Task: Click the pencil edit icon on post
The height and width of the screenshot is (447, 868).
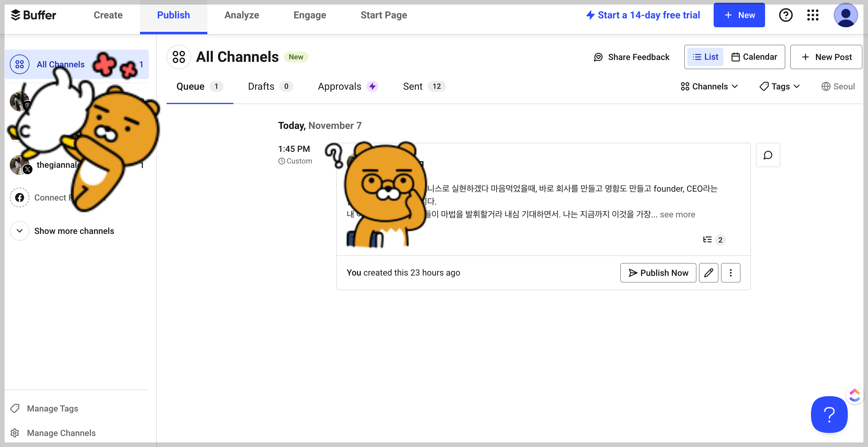Action: (708, 272)
